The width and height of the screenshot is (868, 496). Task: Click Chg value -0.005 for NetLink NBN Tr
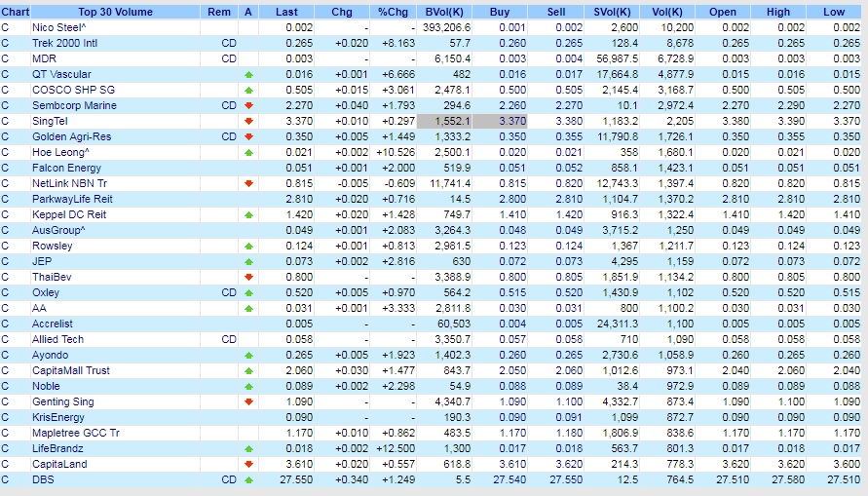coord(352,184)
